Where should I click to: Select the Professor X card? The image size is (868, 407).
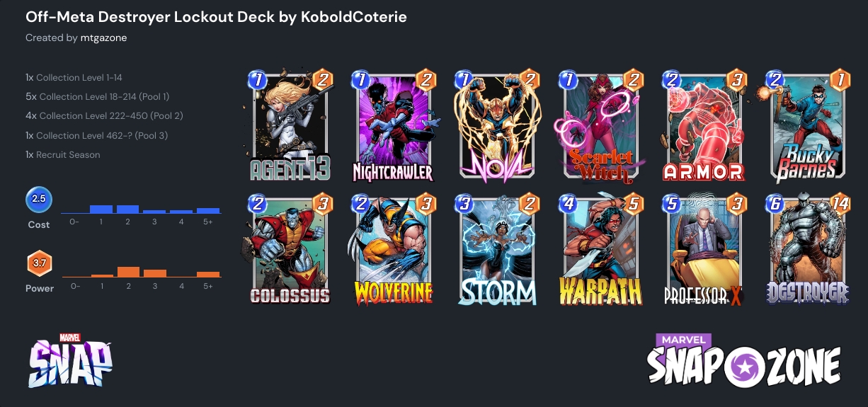[x=705, y=249]
